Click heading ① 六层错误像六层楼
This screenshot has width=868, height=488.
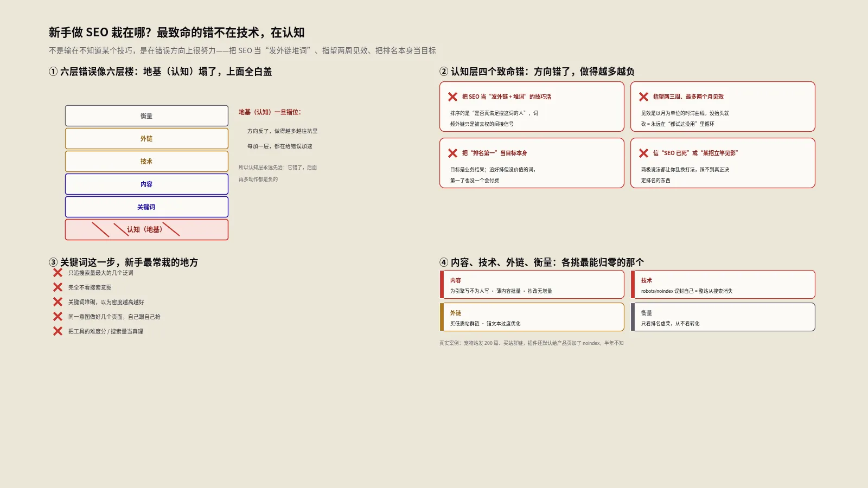click(161, 72)
